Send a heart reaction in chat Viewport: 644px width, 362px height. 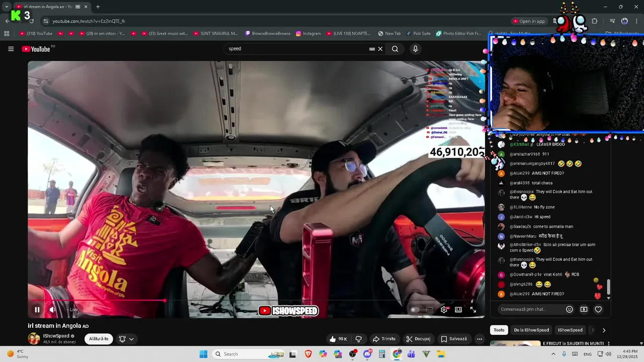point(598,309)
